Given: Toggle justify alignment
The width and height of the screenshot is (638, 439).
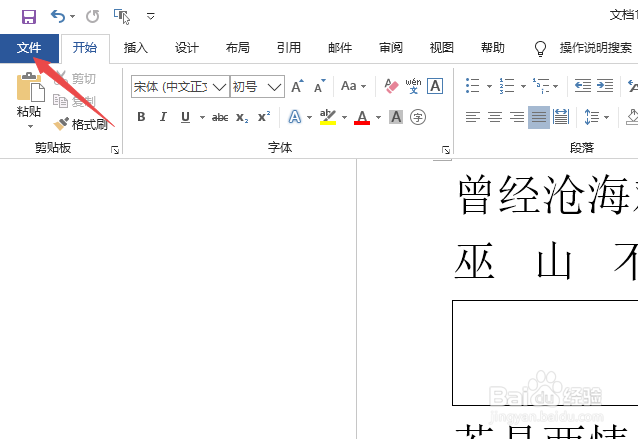Looking at the screenshot, I should coord(539,118).
